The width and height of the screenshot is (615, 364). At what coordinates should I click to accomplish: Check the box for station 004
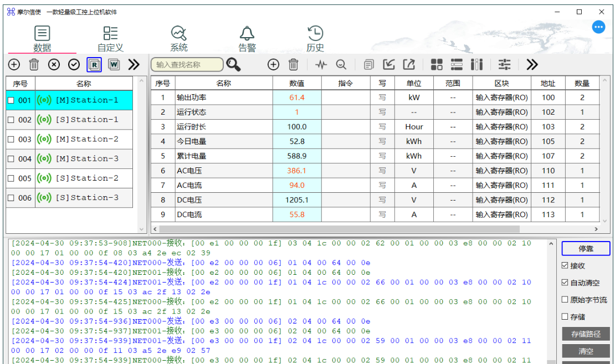click(x=11, y=159)
